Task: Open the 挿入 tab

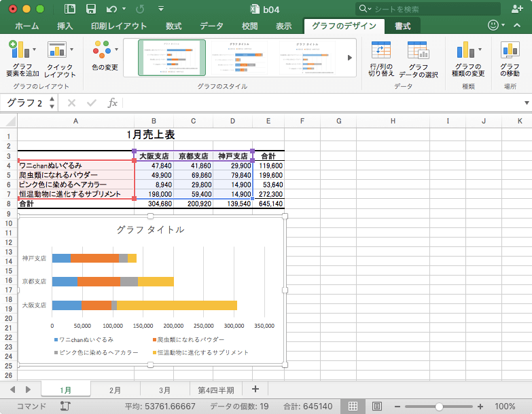Action: pos(65,26)
